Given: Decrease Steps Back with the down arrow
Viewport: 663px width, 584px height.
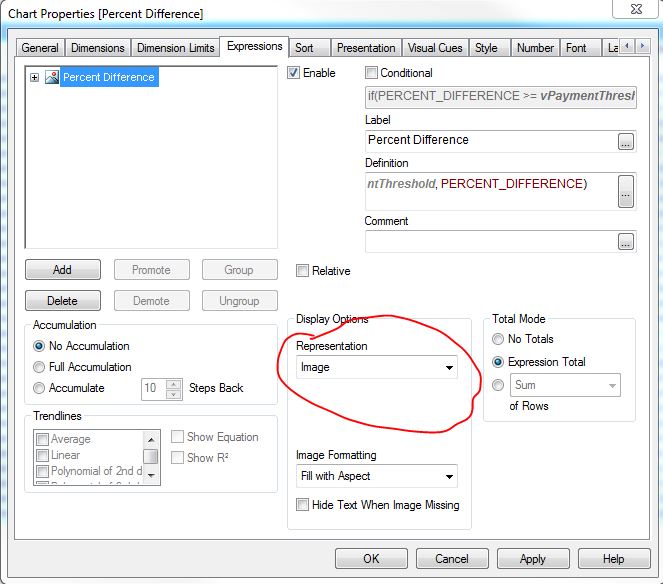Looking at the screenshot, I should [174, 395].
